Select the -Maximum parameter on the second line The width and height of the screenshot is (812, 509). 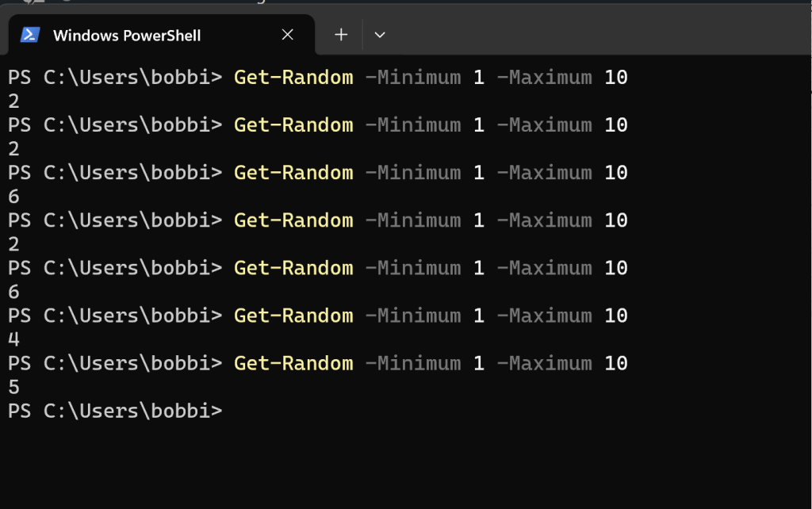pos(544,124)
